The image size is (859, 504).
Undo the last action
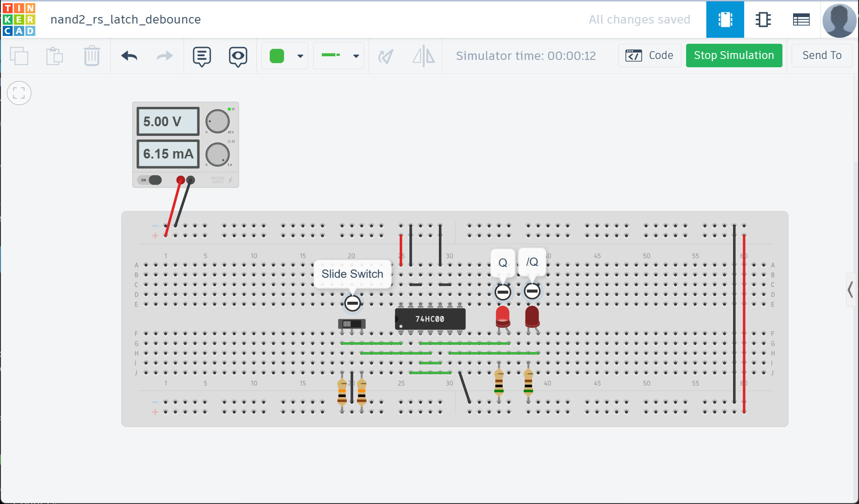point(129,56)
